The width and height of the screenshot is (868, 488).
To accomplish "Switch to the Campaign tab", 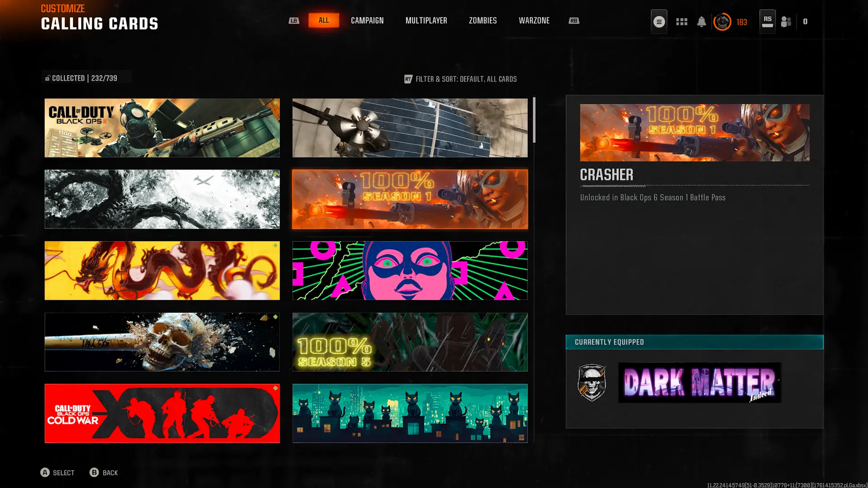I will (x=367, y=21).
